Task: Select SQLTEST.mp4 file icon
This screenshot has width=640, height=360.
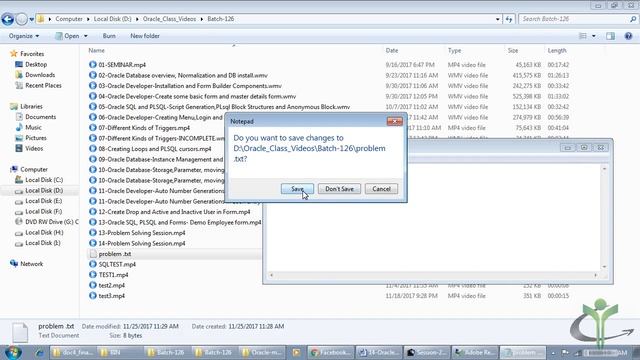Action: [x=93, y=264]
